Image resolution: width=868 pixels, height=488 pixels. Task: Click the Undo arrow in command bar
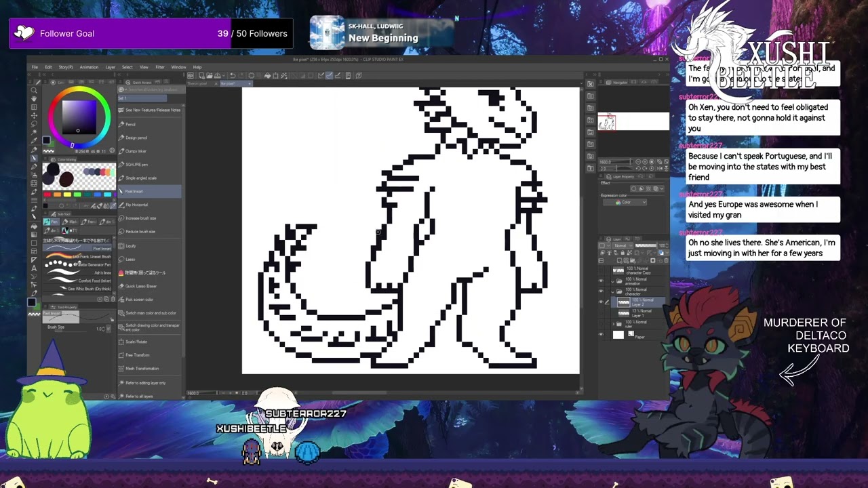tap(233, 75)
